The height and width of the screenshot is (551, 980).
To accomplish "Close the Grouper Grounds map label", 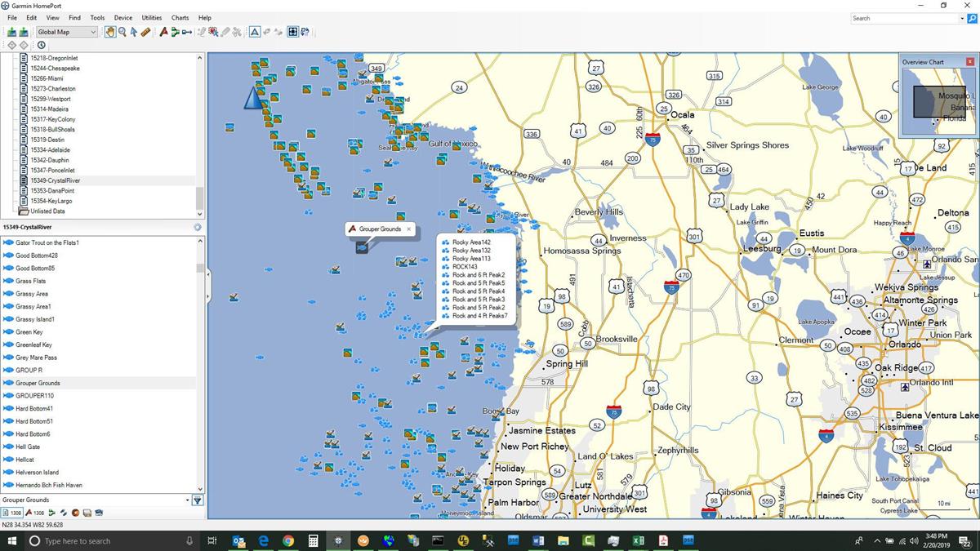I will [x=409, y=229].
